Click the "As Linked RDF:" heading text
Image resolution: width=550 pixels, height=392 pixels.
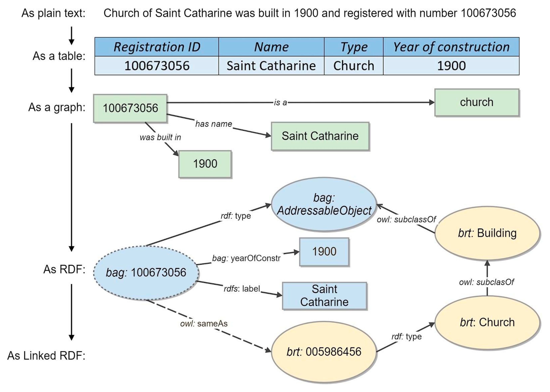(46, 356)
